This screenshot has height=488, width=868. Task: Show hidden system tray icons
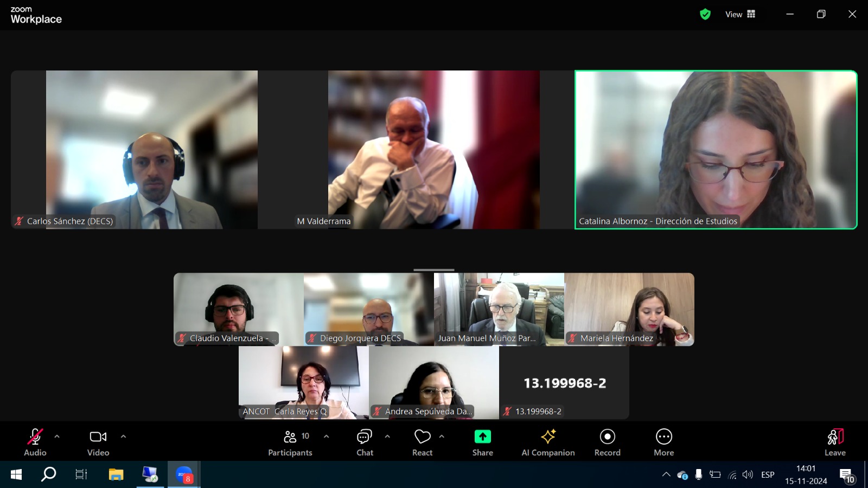pyautogui.click(x=666, y=474)
